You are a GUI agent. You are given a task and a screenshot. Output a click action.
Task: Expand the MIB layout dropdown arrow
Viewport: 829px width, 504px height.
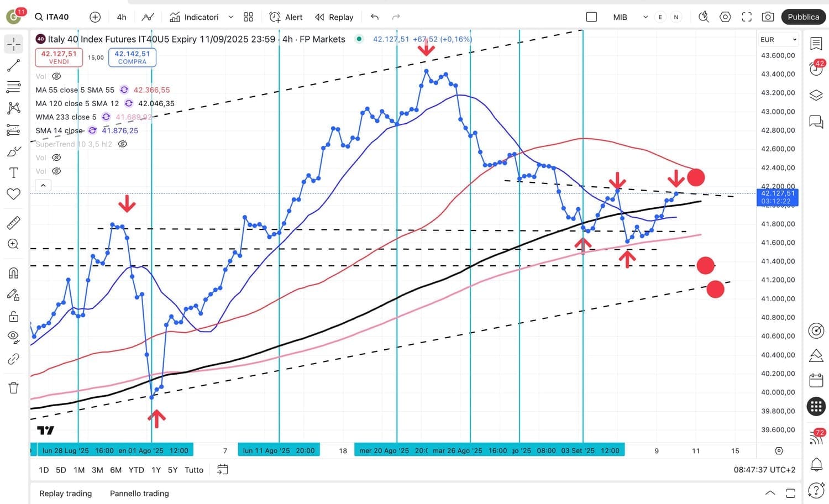(646, 17)
